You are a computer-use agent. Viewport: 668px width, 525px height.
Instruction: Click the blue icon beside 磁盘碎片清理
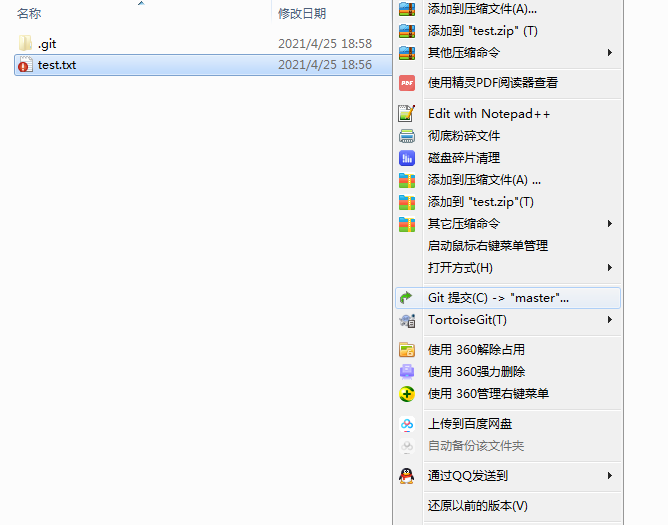coord(407,158)
